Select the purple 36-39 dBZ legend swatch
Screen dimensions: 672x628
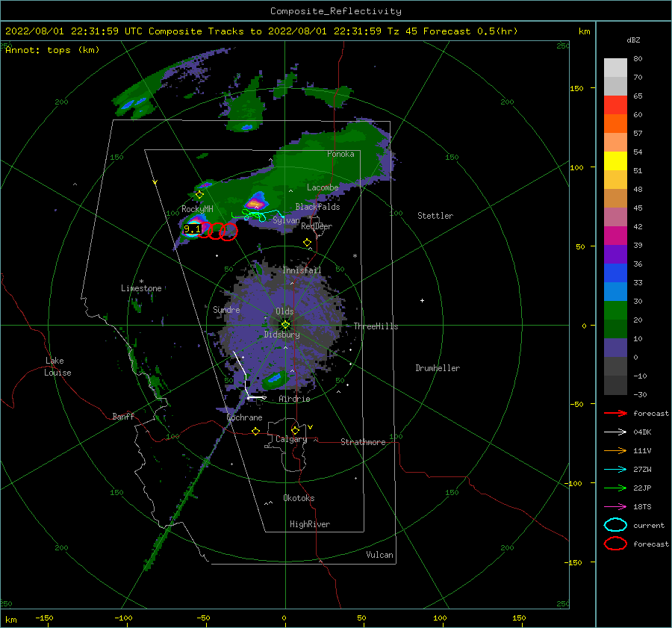615,255
